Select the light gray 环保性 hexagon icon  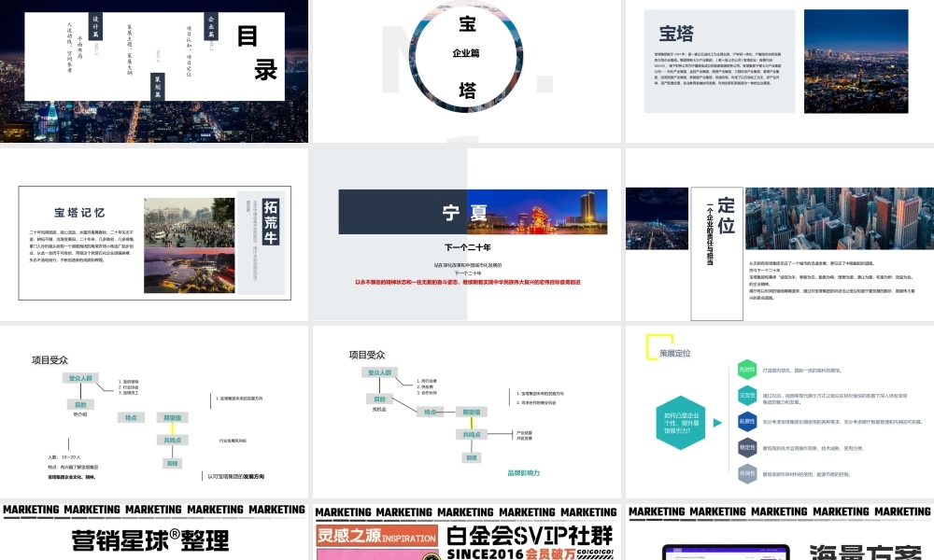pyautogui.click(x=747, y=472)
